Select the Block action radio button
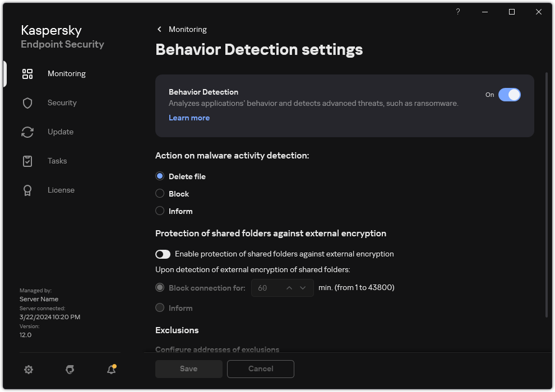Image resolution: width=555 pixels, height=392 pixels. [x=159, y=194]
